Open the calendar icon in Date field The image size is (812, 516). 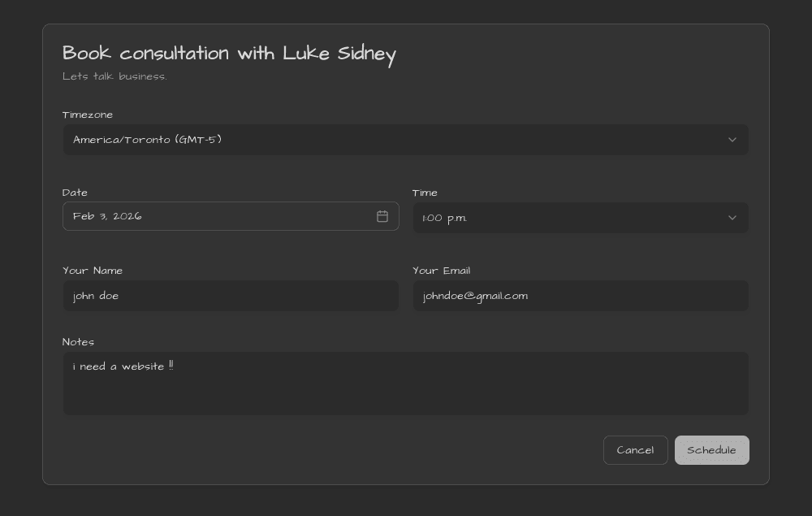pyautogui.click(x=382, y=216)
